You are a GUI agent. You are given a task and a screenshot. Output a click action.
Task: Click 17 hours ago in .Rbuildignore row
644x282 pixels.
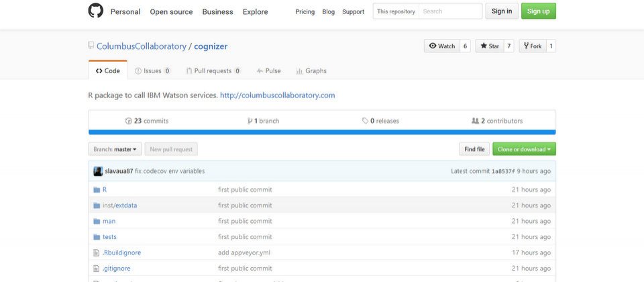(x=531, y=253)
